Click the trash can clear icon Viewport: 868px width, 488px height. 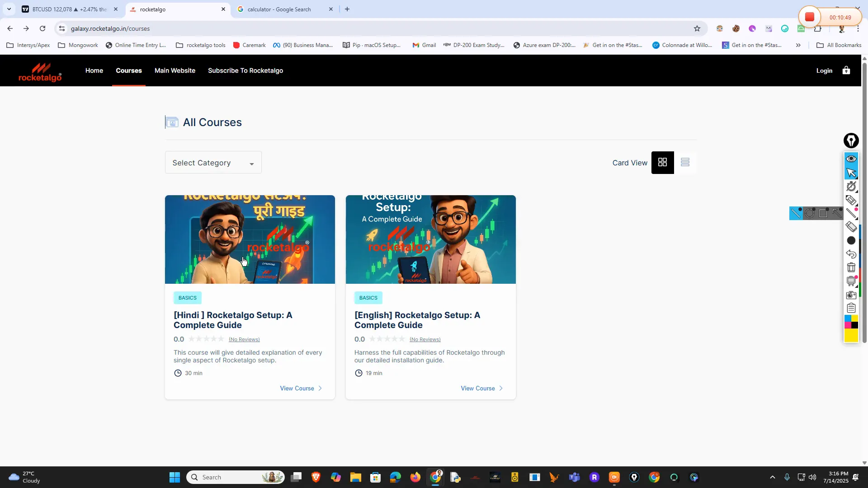(x=851, y=267)
